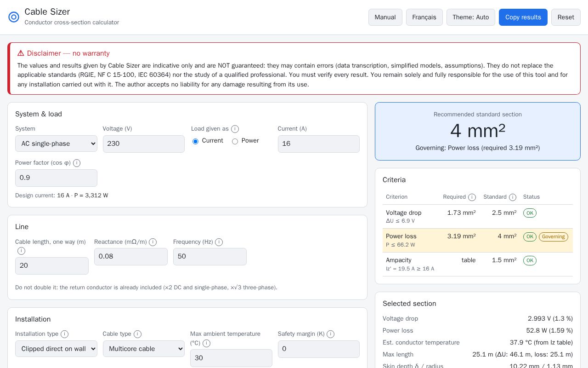
Task: Show Max ambient temperature info icon
Action: [206, 343]
